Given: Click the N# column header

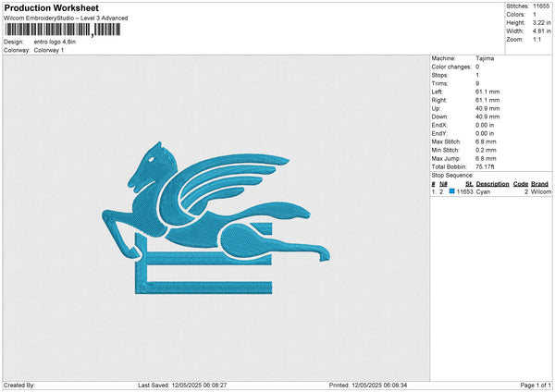Looking at the screenshot, I should point(443,184).
